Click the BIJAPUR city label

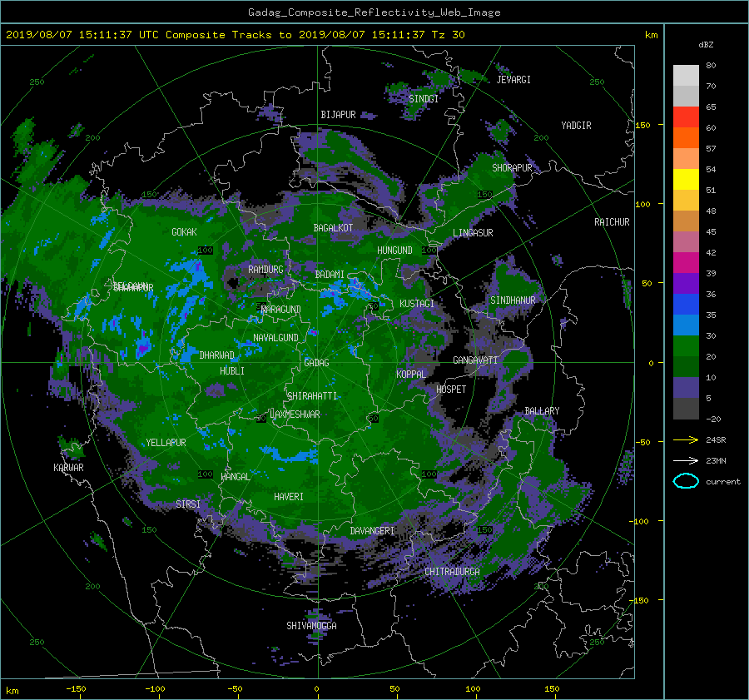click(x=338, y=115)
